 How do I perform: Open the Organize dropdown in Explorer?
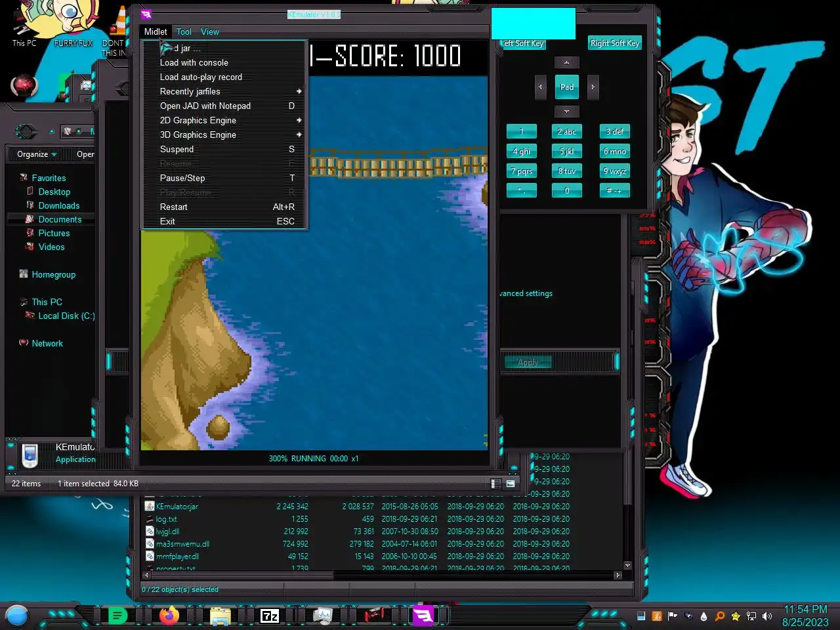click(x=37, y=154)
